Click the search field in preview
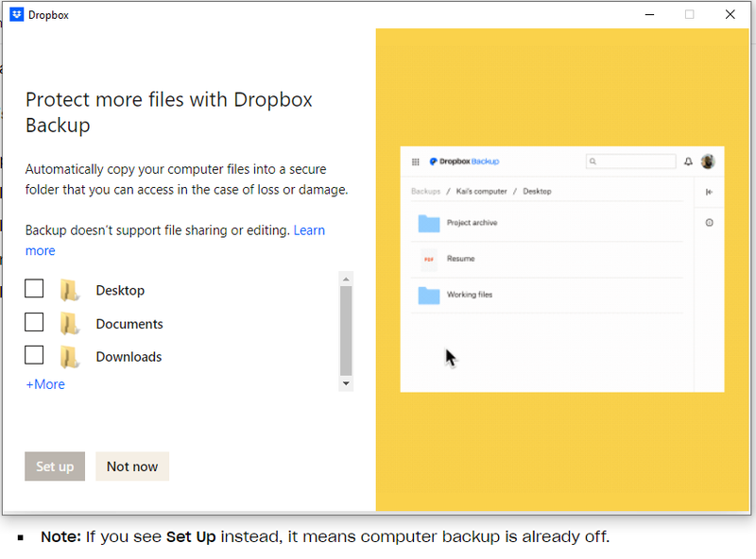 (631, 161)
